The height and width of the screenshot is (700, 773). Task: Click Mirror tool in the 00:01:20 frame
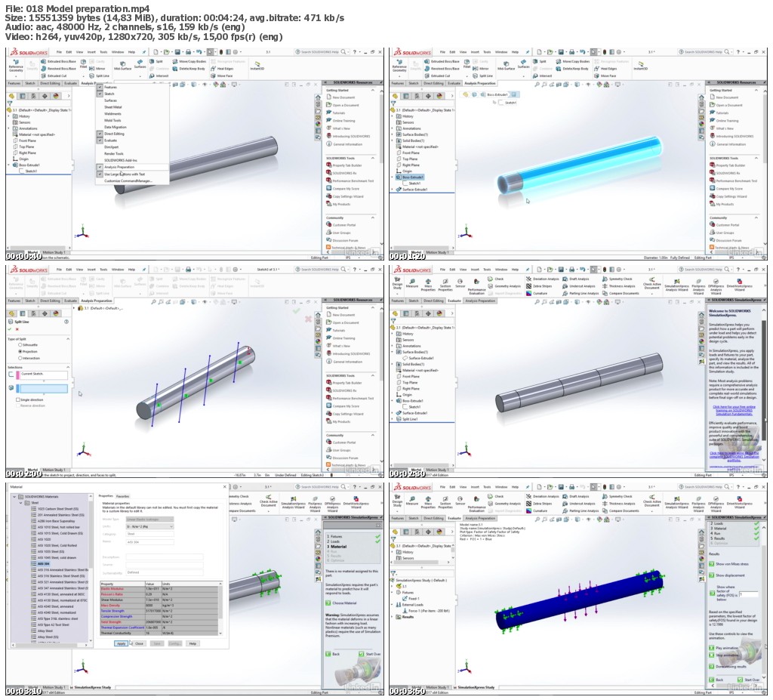pos(481,69)
